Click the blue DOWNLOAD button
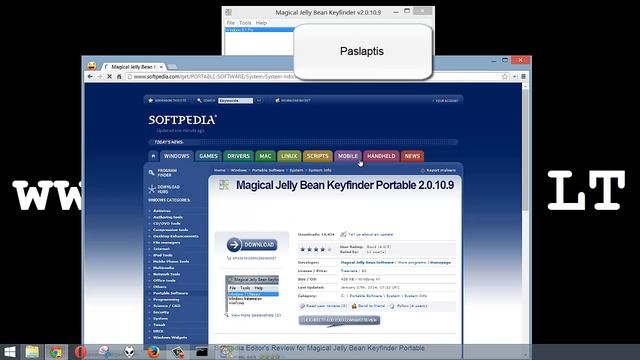This screenshot has width=640, height=360. point(252,244)
